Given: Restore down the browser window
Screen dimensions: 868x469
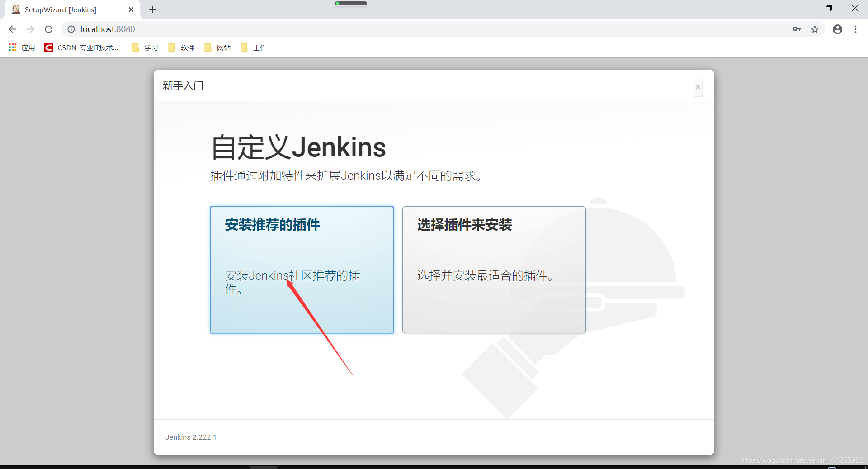Looking at the screenshot, I should point(829,9).
